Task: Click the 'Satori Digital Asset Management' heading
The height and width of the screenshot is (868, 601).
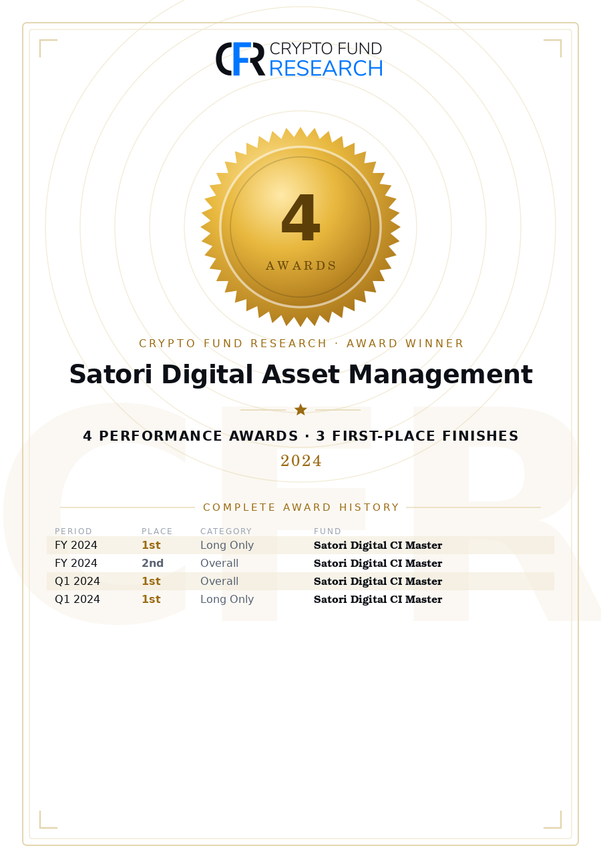Action: click(300, 375)
